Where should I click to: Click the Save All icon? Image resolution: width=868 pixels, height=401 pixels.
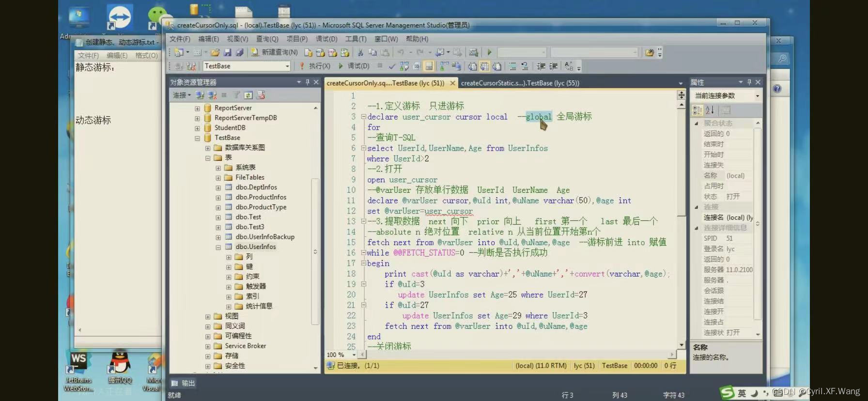[239, 52]
